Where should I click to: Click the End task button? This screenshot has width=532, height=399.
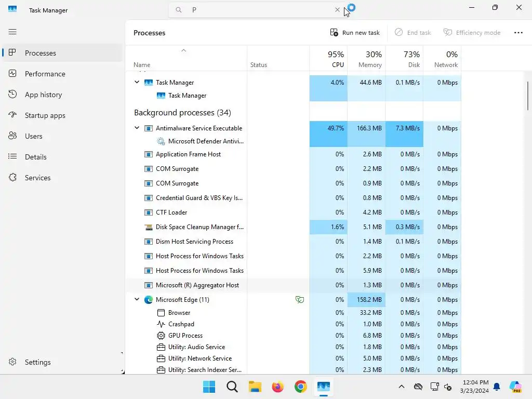[x=413, y=33]
